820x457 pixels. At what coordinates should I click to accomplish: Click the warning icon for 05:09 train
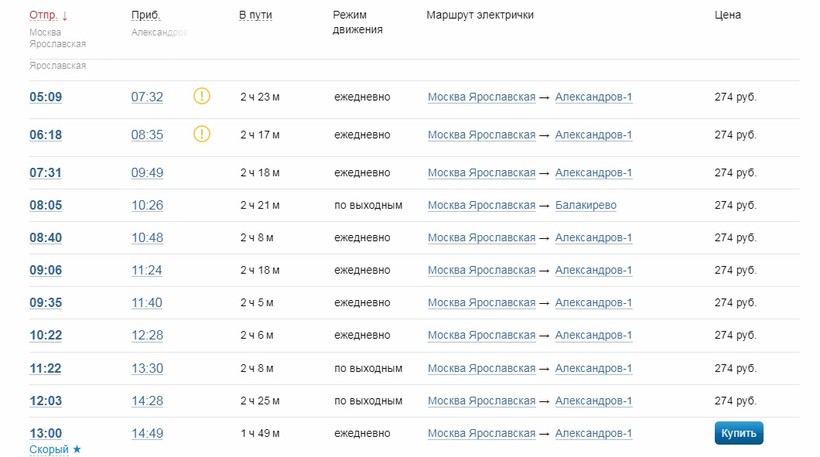[x=202, y=97]
